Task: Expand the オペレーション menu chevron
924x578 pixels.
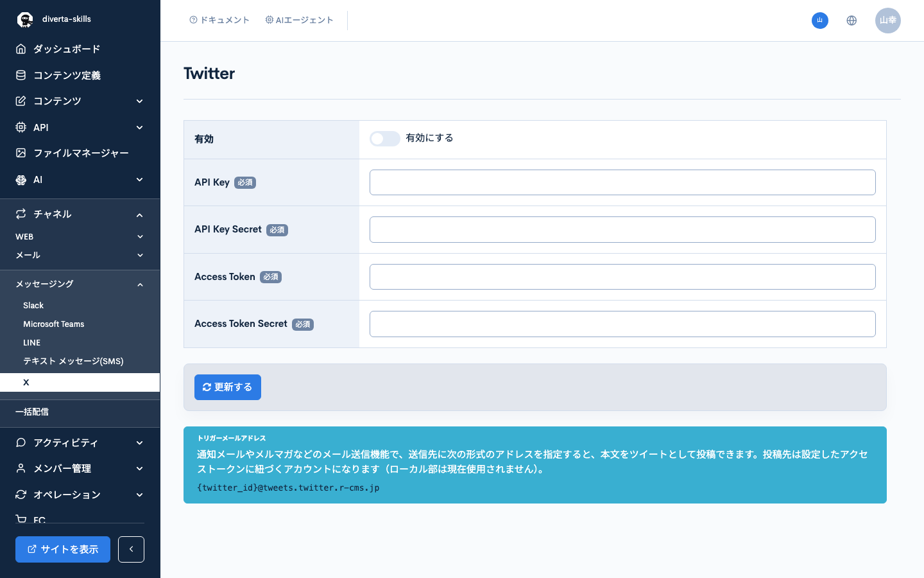Action: pyautogui.click(x=140, y=495)
